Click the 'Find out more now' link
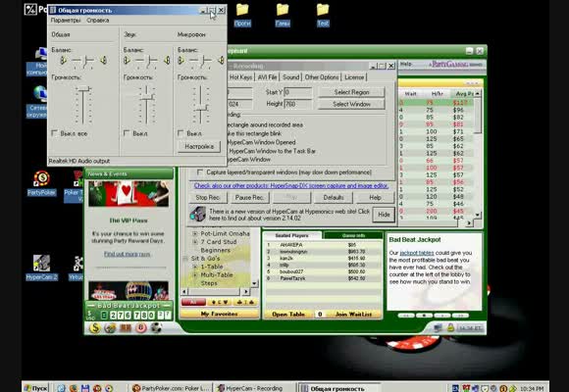 (x=127, y=254)
